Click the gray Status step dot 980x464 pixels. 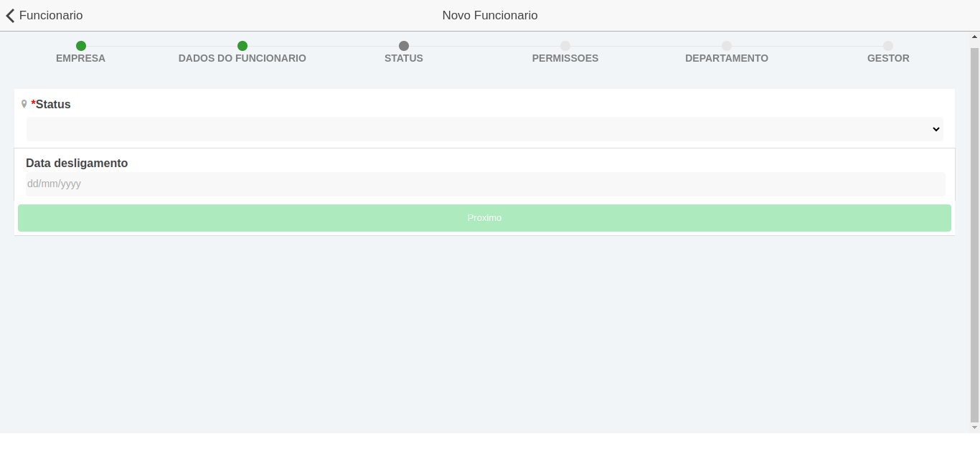point(404,46)
